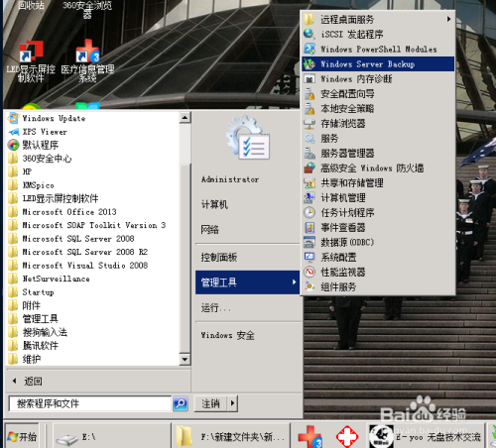
Task: Click the 开始 start button
Action: click(22, 436)
